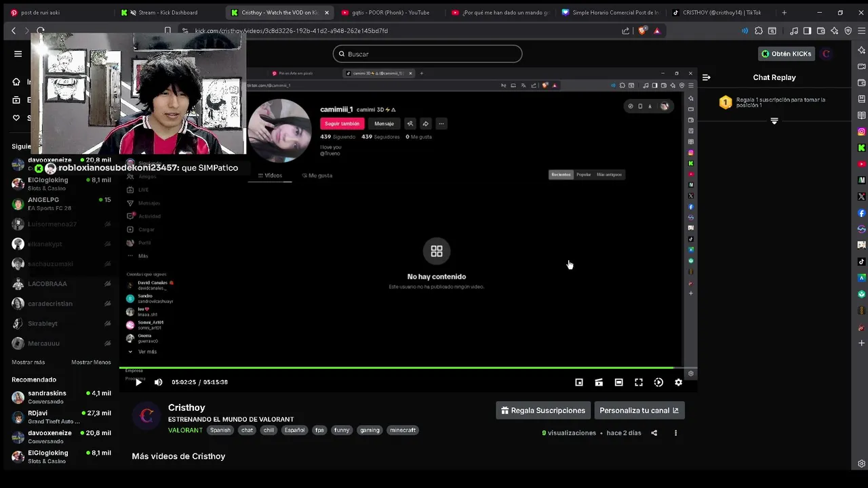
Task: Click the Obtén KICKs button
Action: [x=786, y=54]
